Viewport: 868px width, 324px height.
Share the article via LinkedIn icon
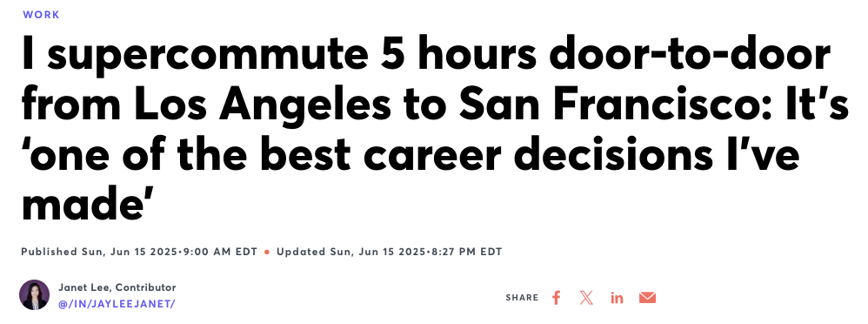(617, 298)
